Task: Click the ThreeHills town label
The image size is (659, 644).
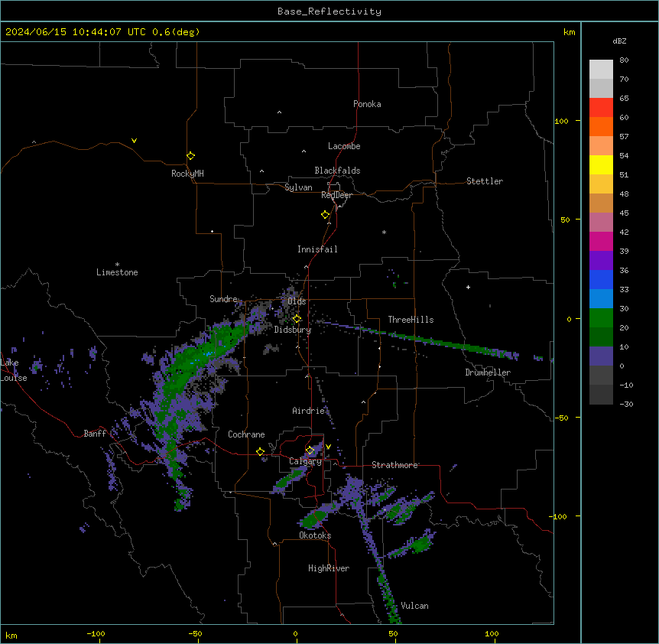Action: [x=411, y=320]
